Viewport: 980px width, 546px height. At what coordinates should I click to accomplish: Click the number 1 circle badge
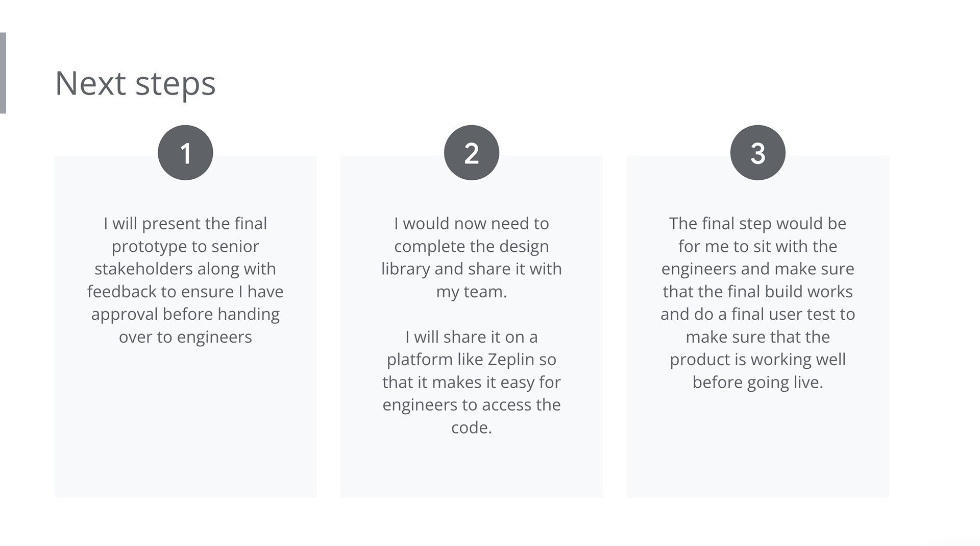click(x=185, y=153)
